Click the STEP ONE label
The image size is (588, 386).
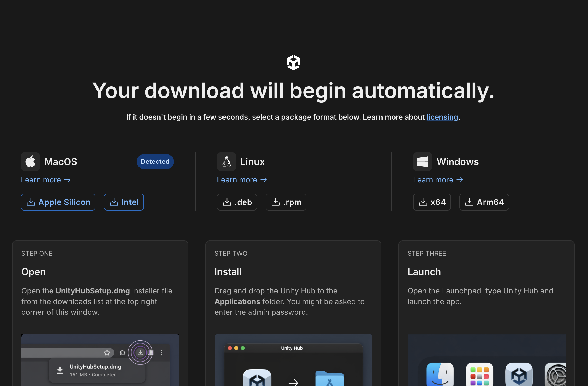37,254
